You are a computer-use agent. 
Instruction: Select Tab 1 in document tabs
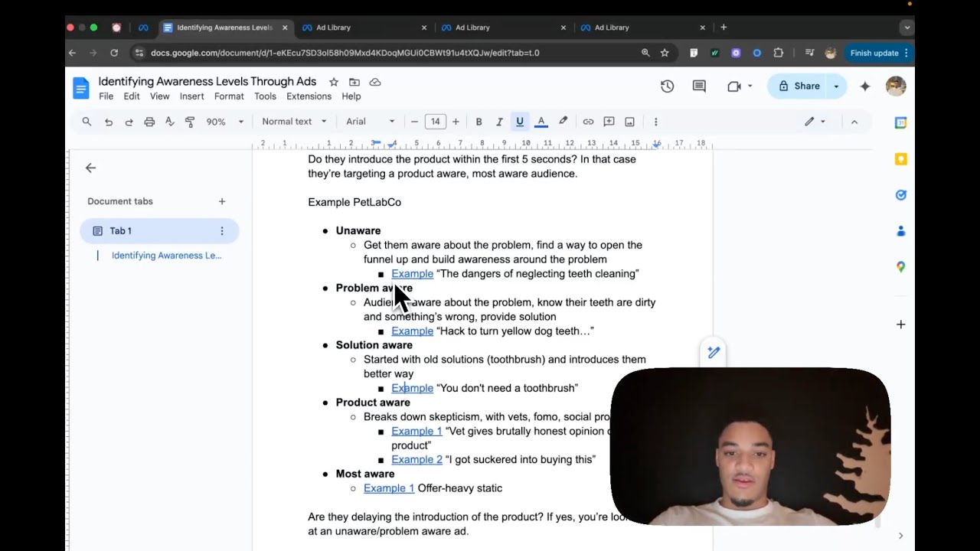pyautogui.click(x=159, y=230)
